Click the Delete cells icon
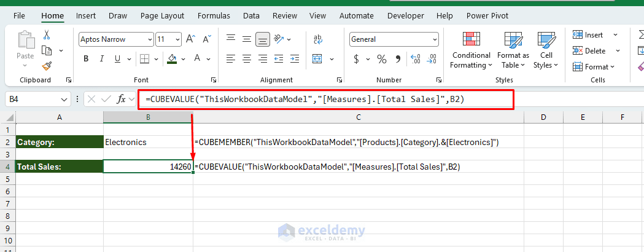 click(578, 50)
